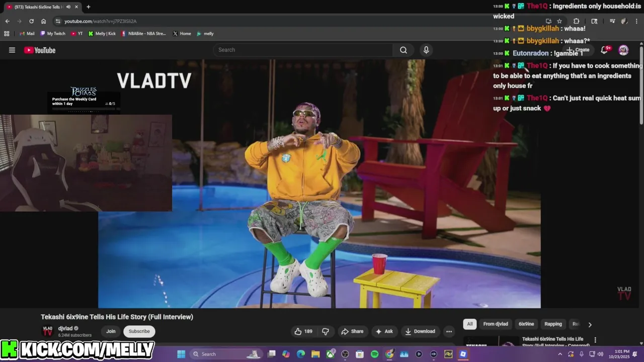The image size is (644, 362).
Task: Open the My Twitch bookmark
Action: [53, 34]
